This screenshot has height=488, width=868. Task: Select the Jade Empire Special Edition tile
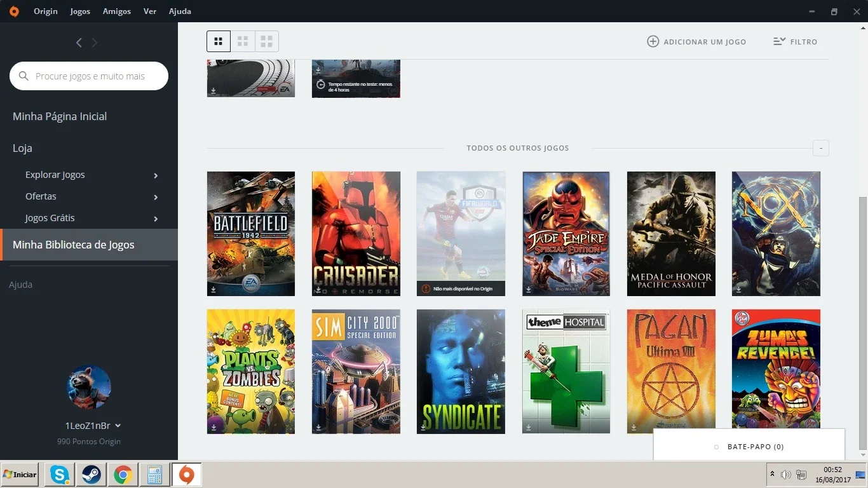pos(566,234)
